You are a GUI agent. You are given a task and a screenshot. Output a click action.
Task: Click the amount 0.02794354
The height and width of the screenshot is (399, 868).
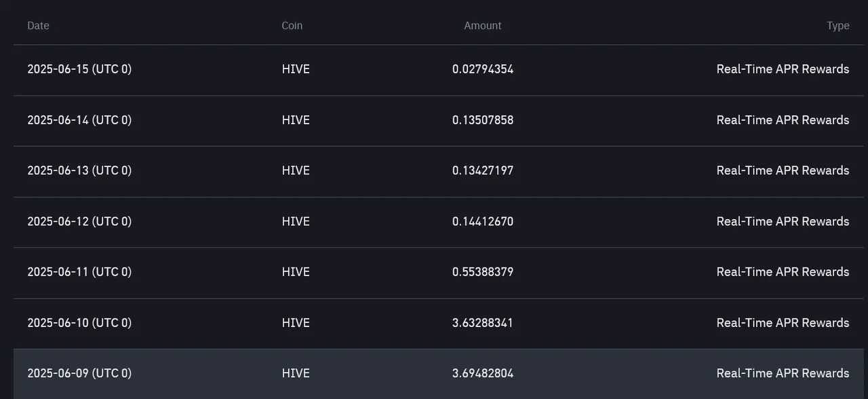click(483, 69)
